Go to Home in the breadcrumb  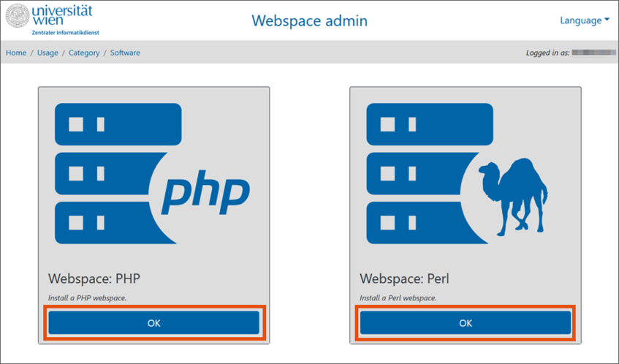(x=16, y=53)
